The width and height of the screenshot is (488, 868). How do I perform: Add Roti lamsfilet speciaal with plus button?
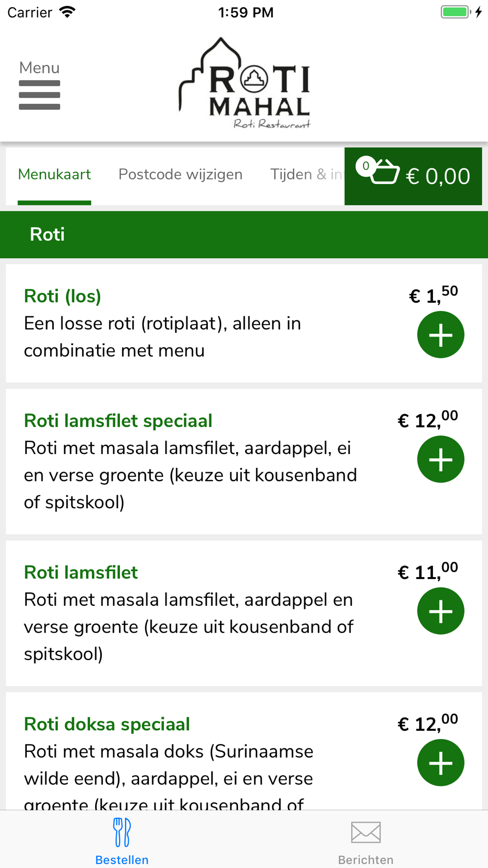[x=441, y=459]
